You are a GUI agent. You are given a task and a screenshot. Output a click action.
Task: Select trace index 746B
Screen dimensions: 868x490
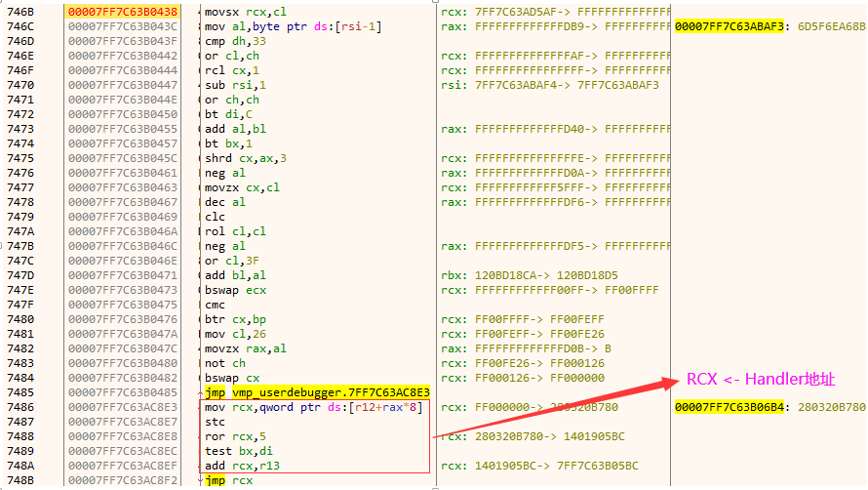pos(20,12)
